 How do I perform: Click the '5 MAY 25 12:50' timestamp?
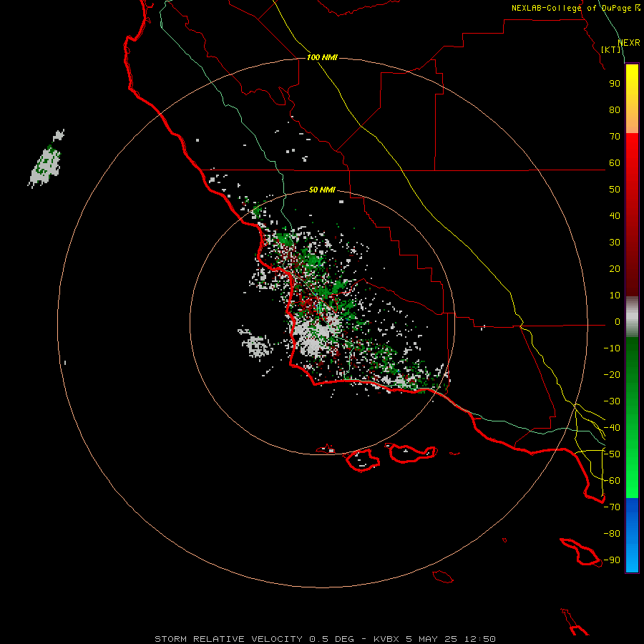point(451,639)
